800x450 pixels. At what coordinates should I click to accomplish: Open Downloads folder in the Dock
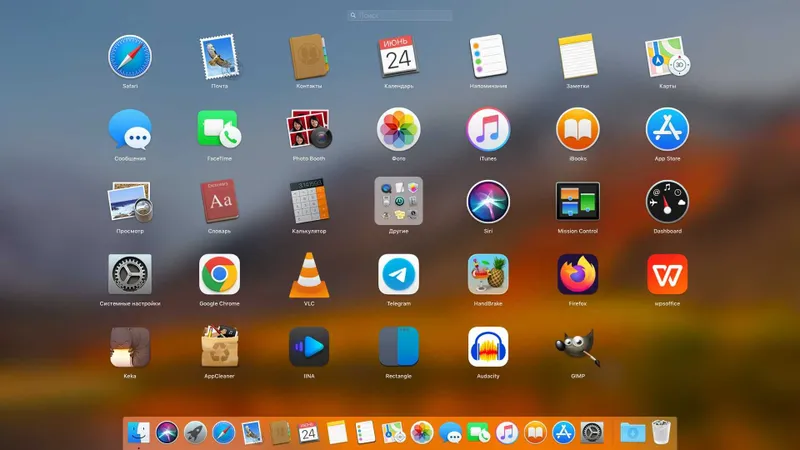(x=633, y=433)
